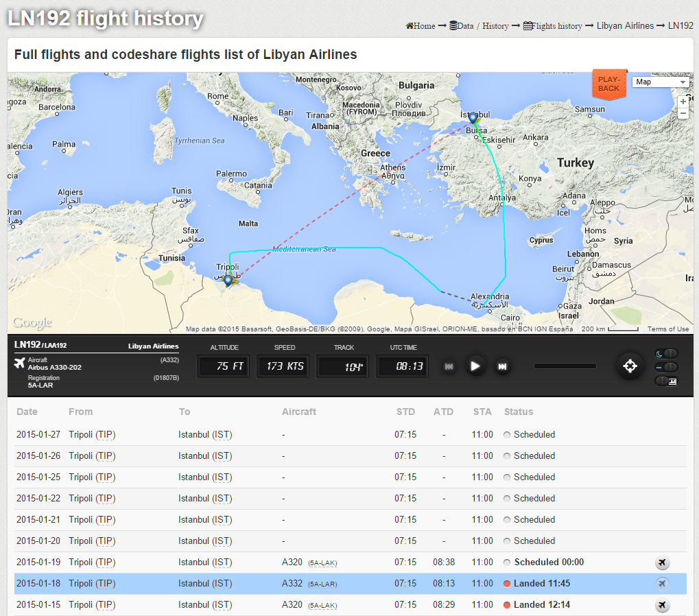Click Libyan Airlines breadcrumb link

[x=625, y=26]
